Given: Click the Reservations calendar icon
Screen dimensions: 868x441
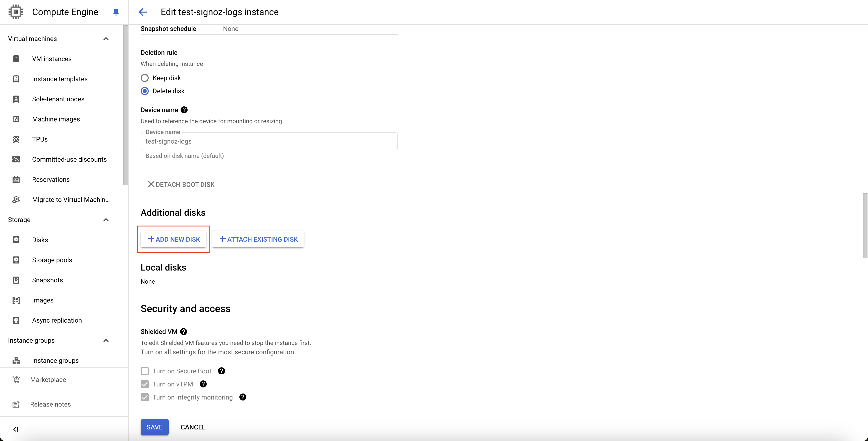Looking at the screenshot, I should pos(16,180).
